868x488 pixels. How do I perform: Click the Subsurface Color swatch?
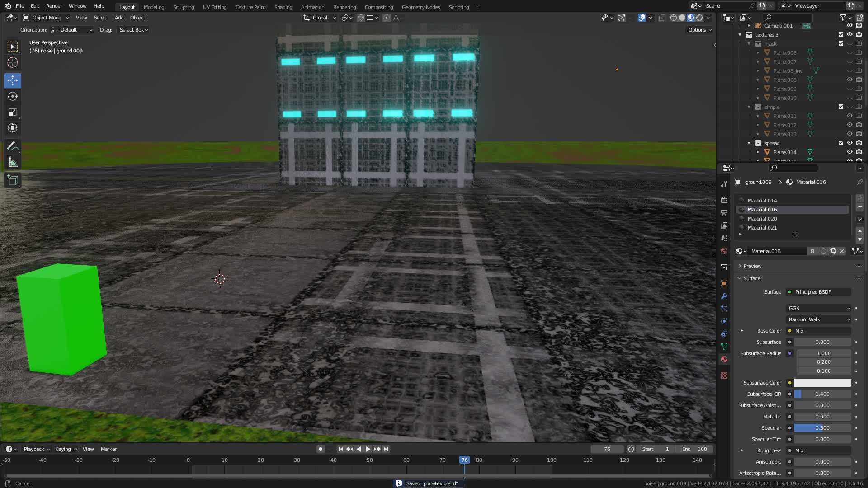(822, 383)
